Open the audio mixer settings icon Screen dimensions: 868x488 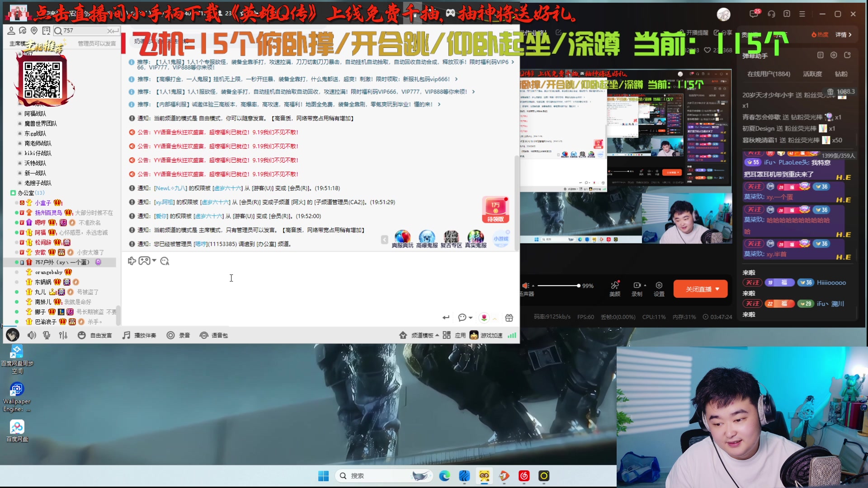(63, 335)
